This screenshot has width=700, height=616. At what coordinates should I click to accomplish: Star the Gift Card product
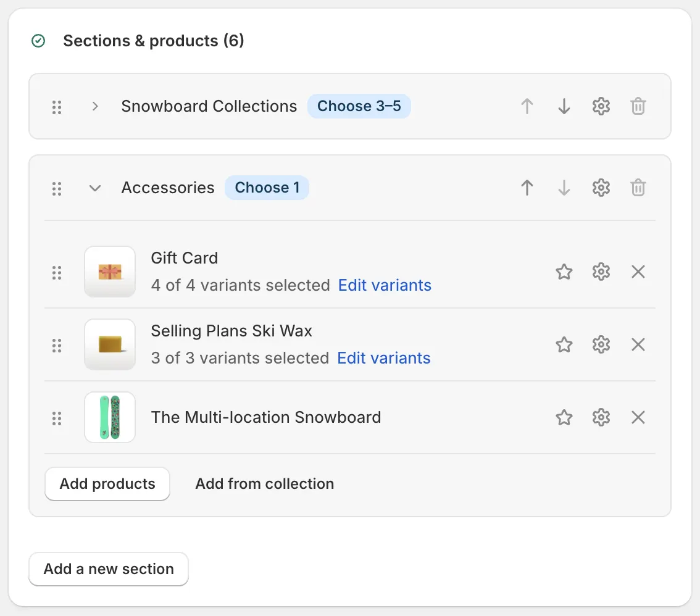click(564, 272)
